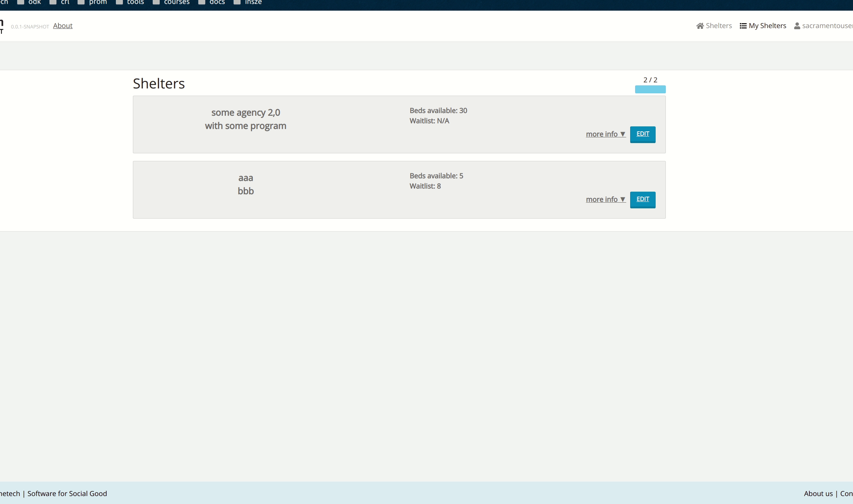Viewport: 853px width, 504px height.
Task: Open the insze bookmarks folder icon
Action: click(237, 2)
